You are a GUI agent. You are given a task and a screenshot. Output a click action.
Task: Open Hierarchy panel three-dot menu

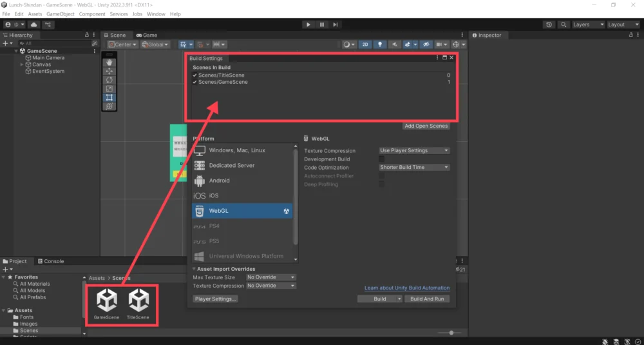(94, 35)
